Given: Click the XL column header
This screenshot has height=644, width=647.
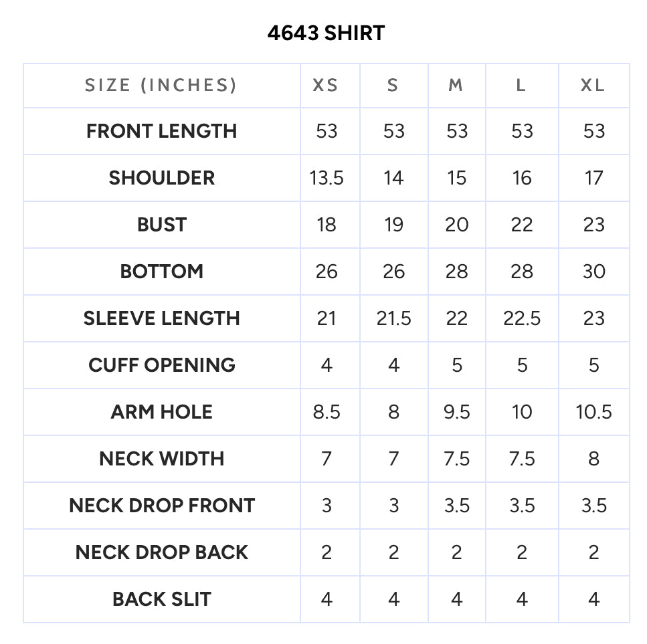Looking at the screenshot, I should tap(593, 86).
